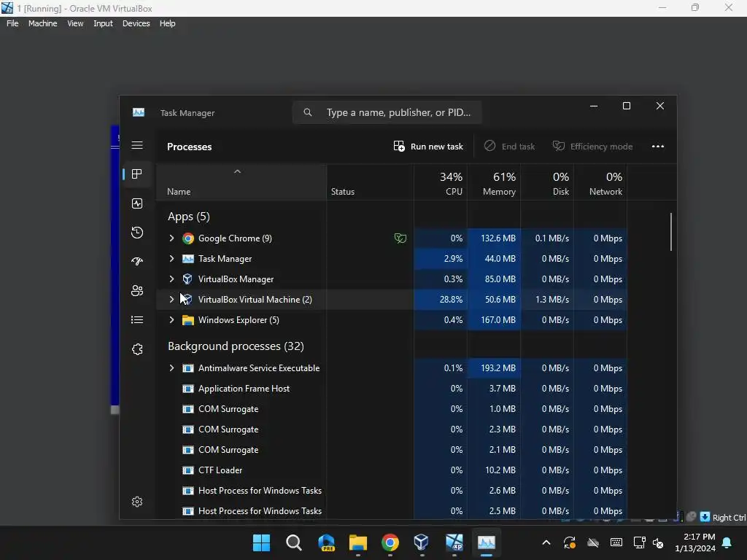The image size is (747, 560).
Task: Open the VirtualBox Machine menu
Action: pyautogui.click(x=42, y=23)
